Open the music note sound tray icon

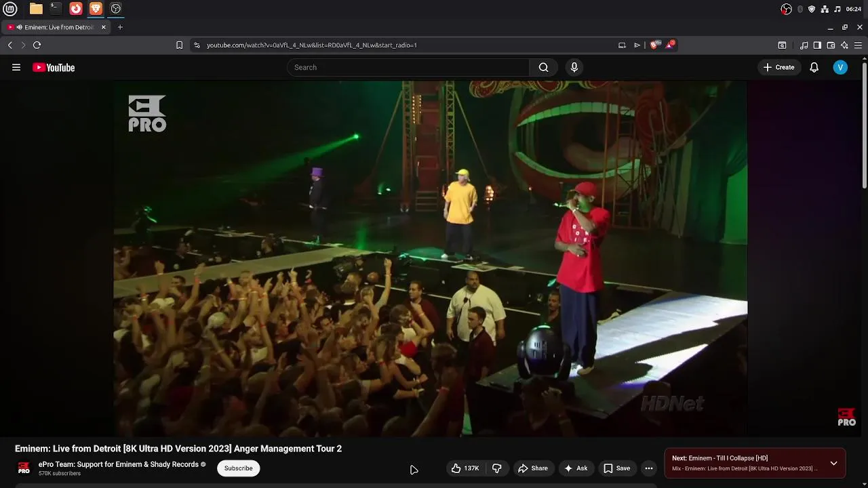(x=837, y=9)
